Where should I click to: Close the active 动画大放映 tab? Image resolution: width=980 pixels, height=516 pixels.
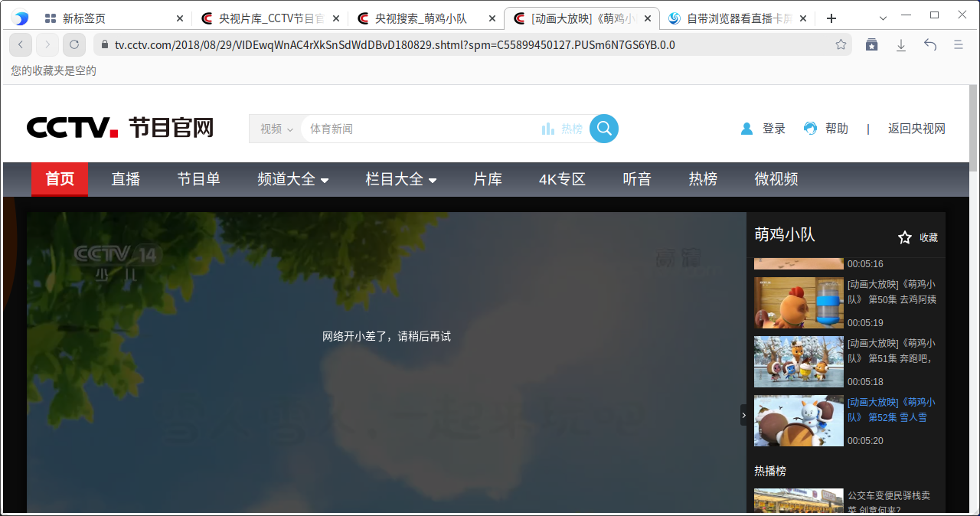pos(648,18)
